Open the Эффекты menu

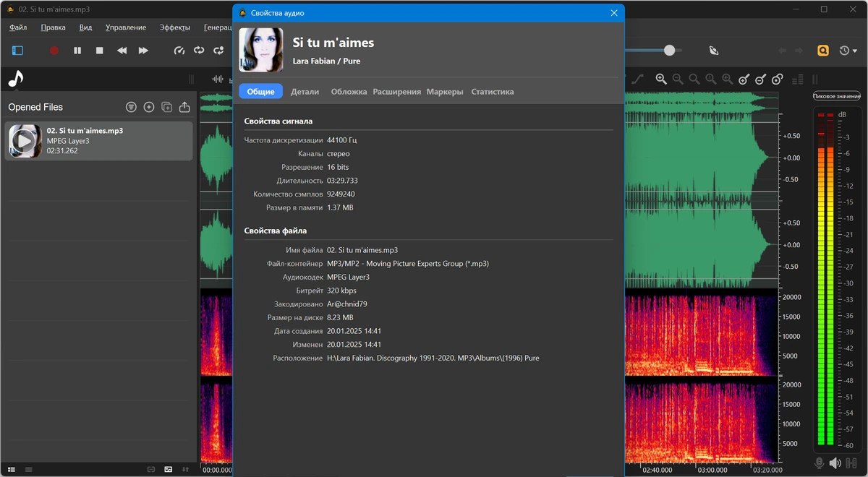(174, 27)
